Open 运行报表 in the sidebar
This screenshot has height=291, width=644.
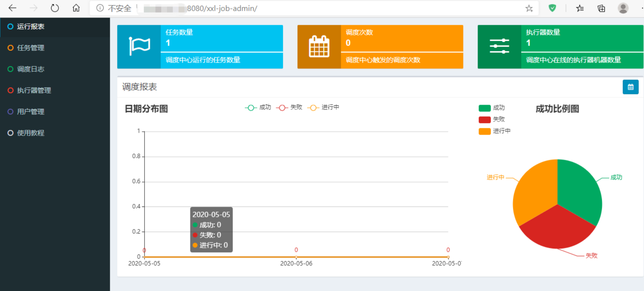(55, 27)
